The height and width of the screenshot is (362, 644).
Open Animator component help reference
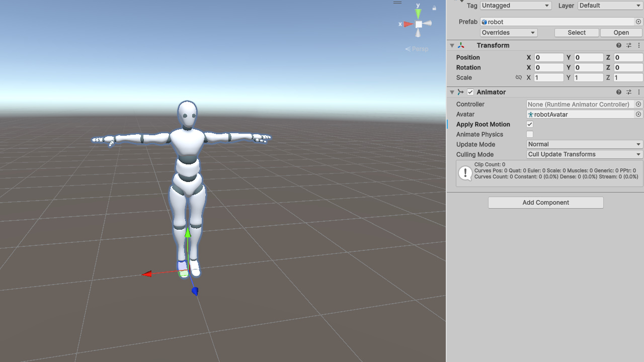coord(618,92)
